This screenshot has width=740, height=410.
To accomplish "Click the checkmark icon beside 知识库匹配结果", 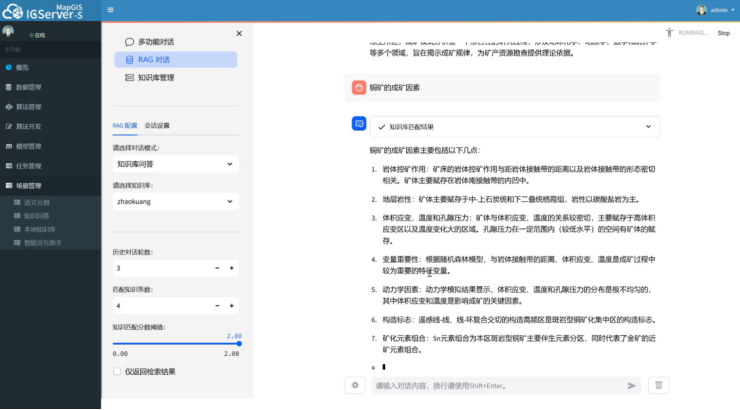I will pyautogui.click(x=381, y=127).
